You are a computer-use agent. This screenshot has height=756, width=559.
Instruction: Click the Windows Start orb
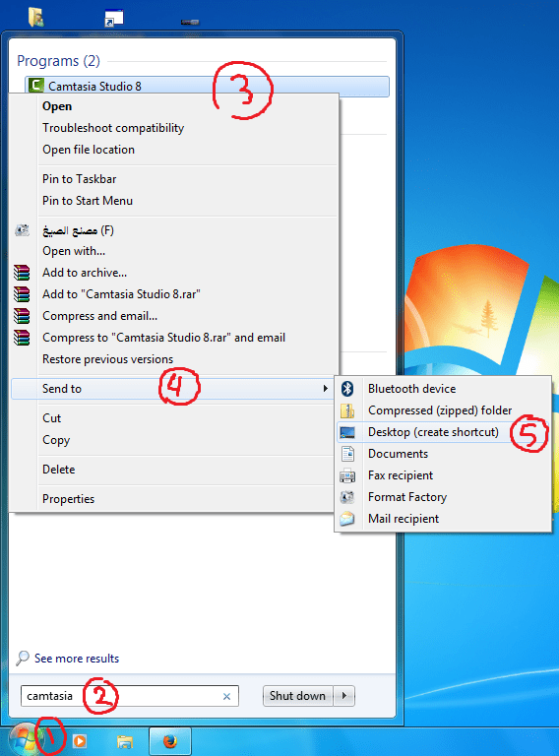tap(23, 740)
